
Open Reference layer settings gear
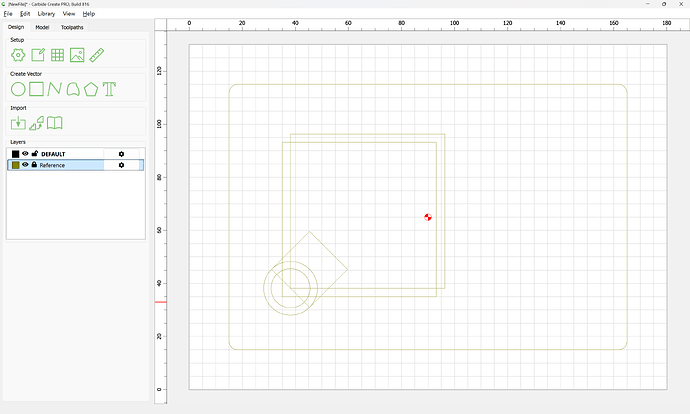click(121, 165)
